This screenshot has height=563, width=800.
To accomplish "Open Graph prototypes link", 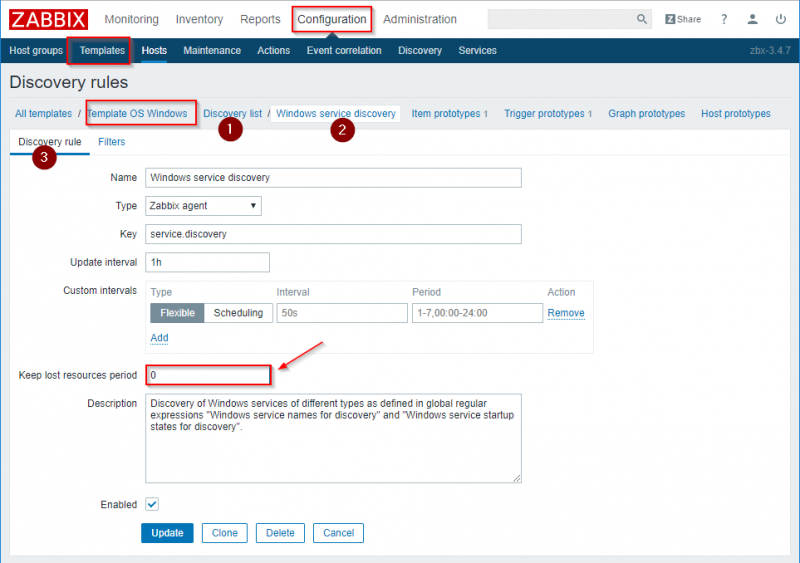I will (646, 113).
